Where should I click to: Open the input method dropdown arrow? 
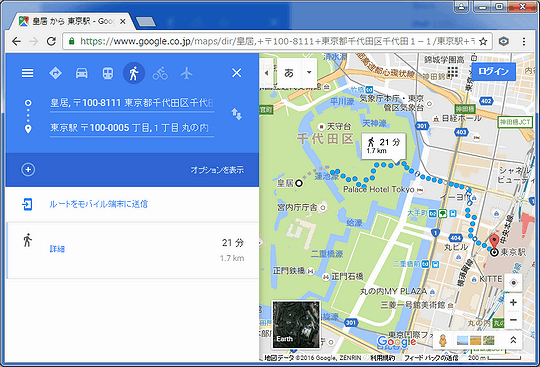pos(309,72)
